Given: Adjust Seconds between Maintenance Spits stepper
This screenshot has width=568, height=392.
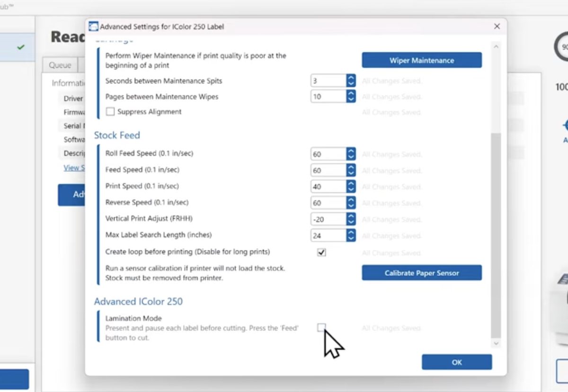Looking at the screenshot, I should tap(351, 81).
